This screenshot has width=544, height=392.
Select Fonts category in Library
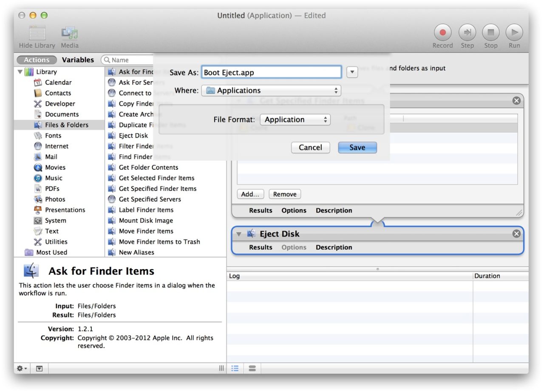click(53, 136)
